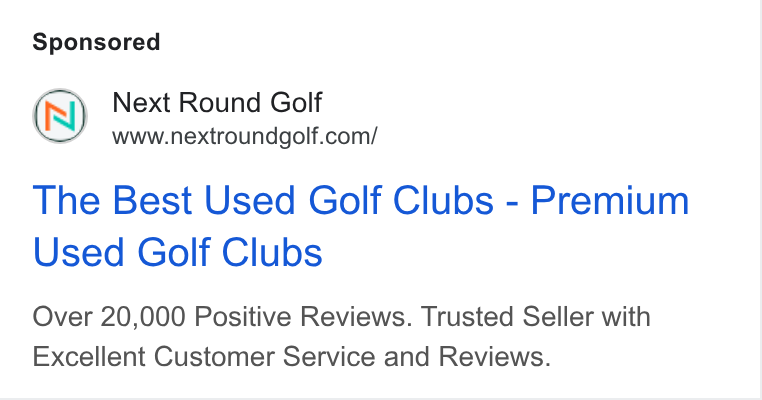The height and width of the screenshot is (400, 762).
Task: Click the word Premium in ad headline
Action: click(610, 200)
